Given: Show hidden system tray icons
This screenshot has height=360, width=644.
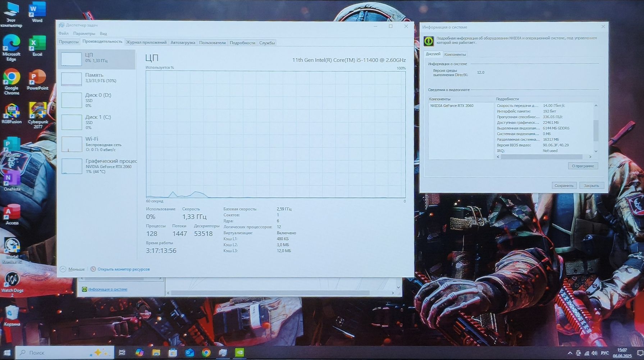Looking at the screenshot, I should pyautogui.click(x=570, y=353).
